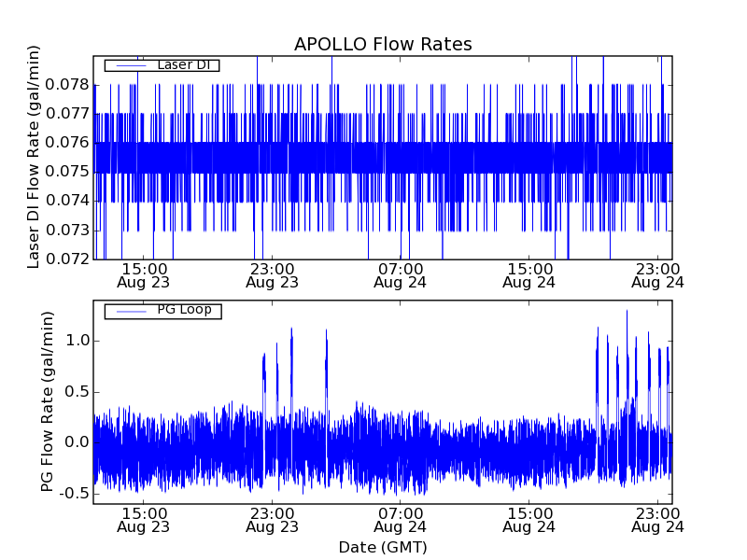Viewport: 747px width, 560px height.
Task: Click the blue line sample in PG Loop legend
Action: coord(127,310)
